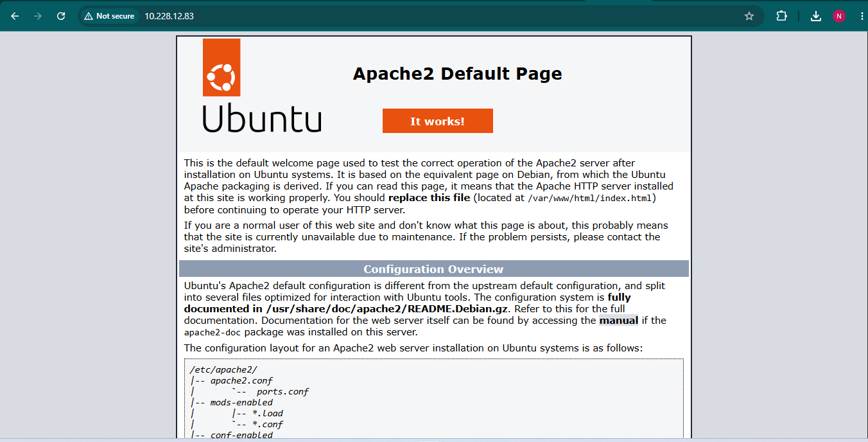Open the profile avatar N
The width and height of the screenshot is (868, 442).
[x=839, y=16]
